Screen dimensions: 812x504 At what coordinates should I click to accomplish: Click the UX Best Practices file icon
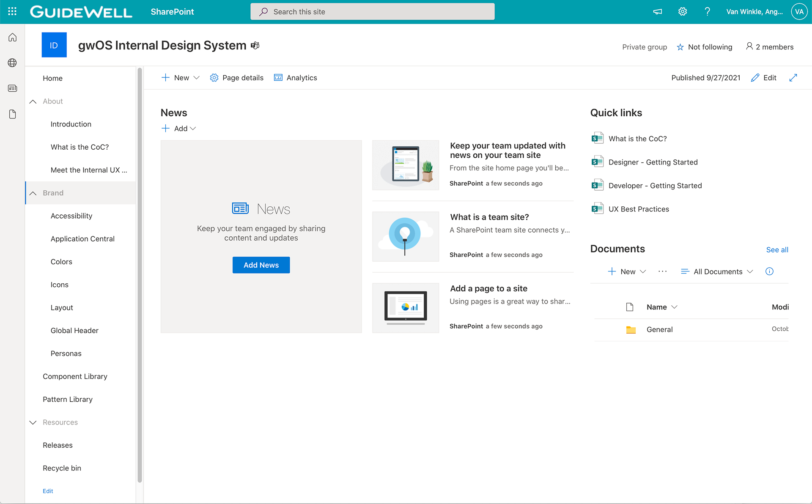pos(597,209)
